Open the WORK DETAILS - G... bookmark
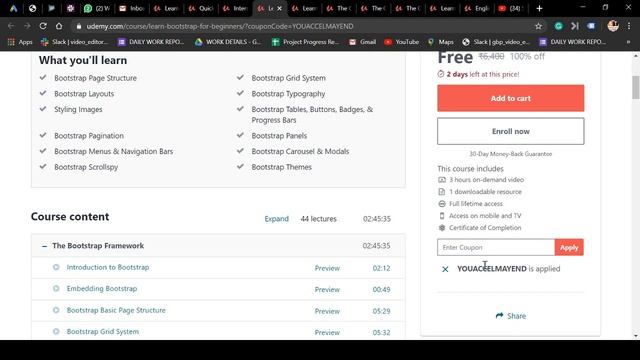 coord(228,42)
